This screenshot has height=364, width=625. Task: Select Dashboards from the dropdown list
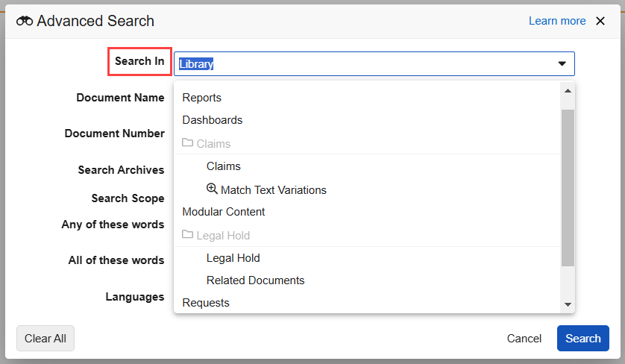pyautogui.click(x=212, y=120)
